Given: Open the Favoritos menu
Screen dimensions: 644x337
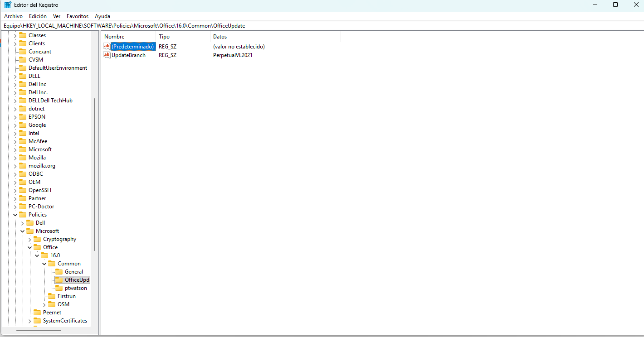Looking at the screenshot, I should coord(78,16).
